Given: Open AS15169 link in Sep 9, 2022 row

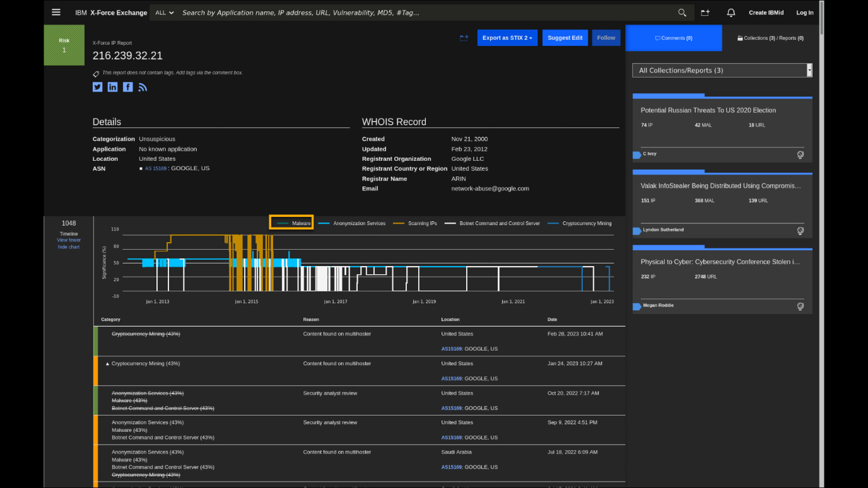Looking at the screenshot, I should point(452,438).
